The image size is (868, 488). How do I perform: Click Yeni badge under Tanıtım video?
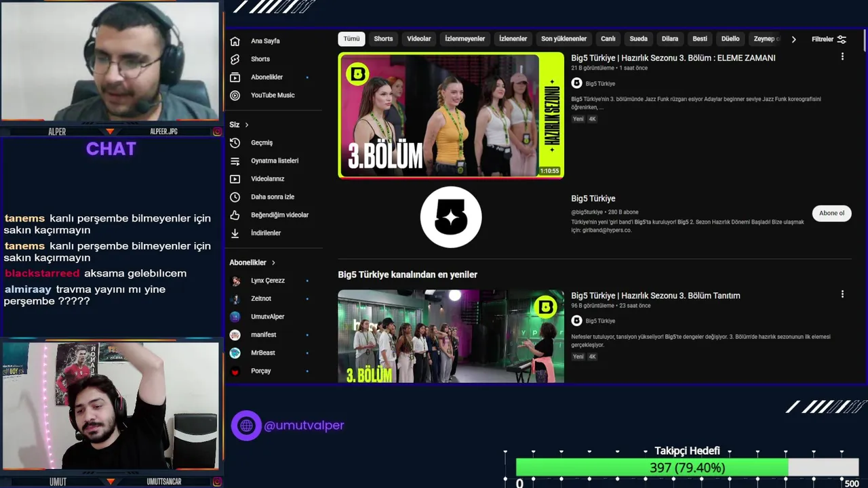[x=578, y=357]
